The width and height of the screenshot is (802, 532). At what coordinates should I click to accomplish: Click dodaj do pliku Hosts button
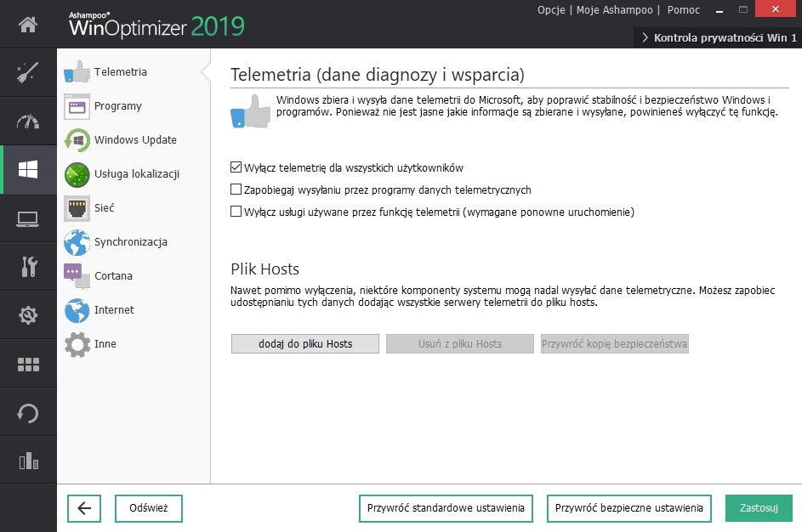tap(305, 344)
